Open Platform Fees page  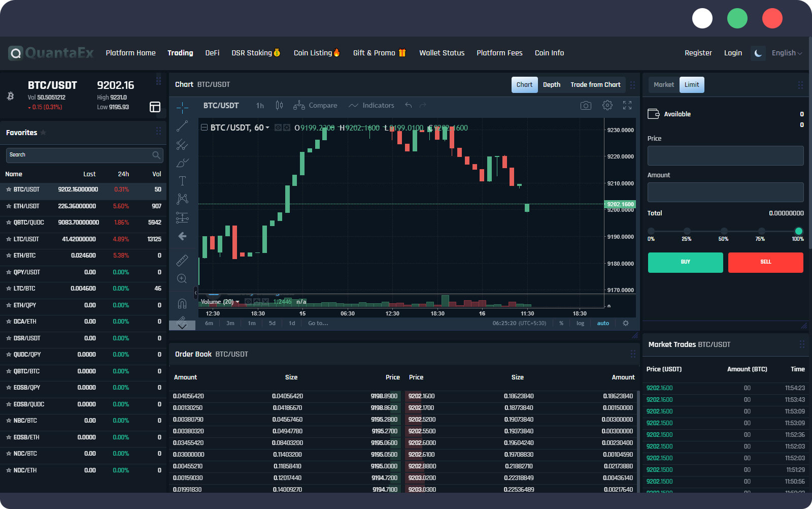(x=499, y=53)
